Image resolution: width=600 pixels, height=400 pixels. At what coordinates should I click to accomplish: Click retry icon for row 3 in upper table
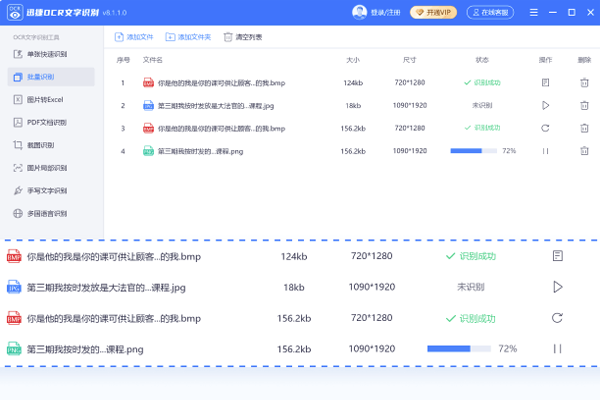click(545, 128)
